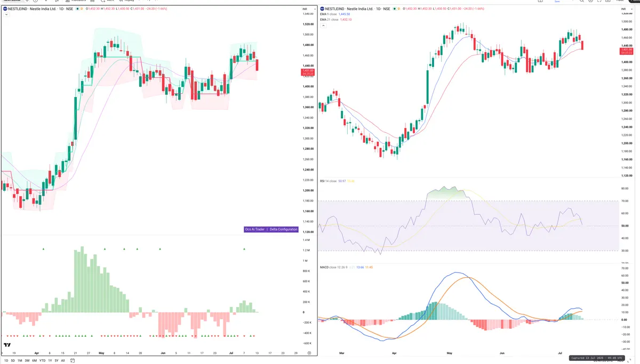Collapse the indicator legend in the right chart

(323, 26)
